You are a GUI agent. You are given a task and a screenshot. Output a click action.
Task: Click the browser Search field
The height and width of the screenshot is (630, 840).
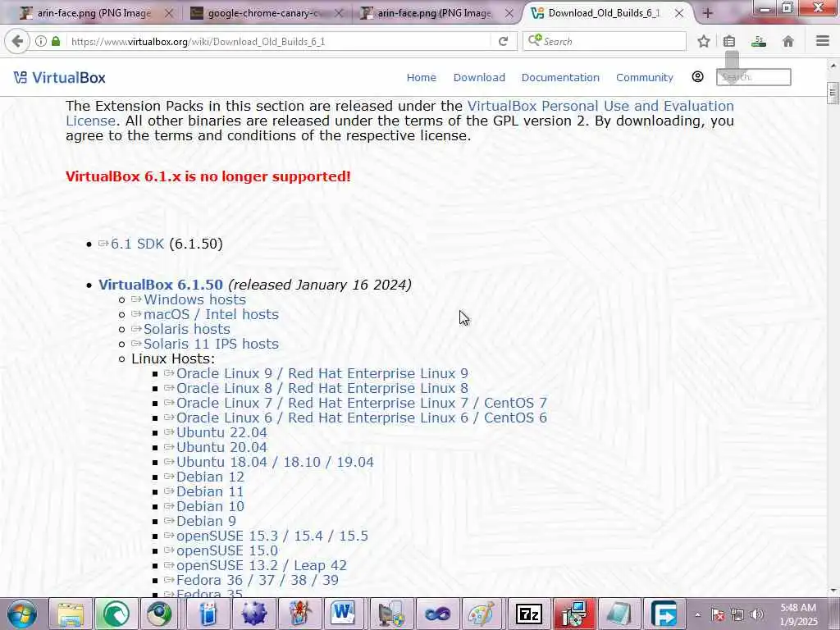tap(605, 41)
